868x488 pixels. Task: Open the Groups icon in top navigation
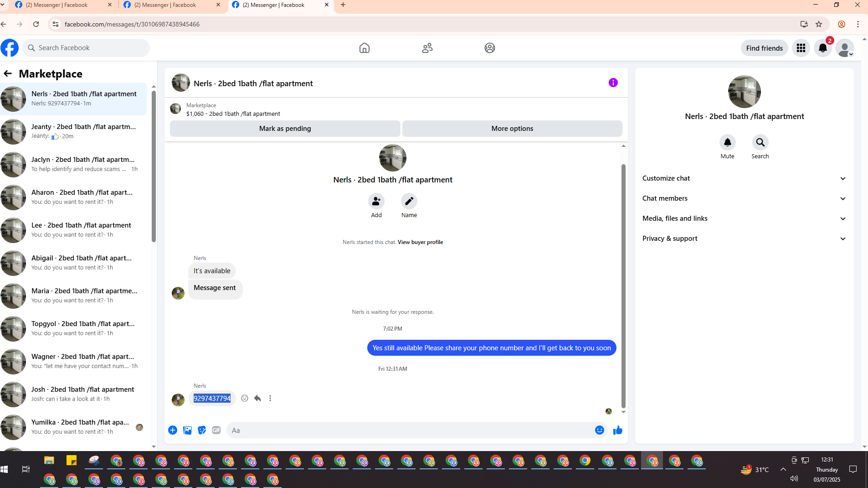tap(489, 48)
